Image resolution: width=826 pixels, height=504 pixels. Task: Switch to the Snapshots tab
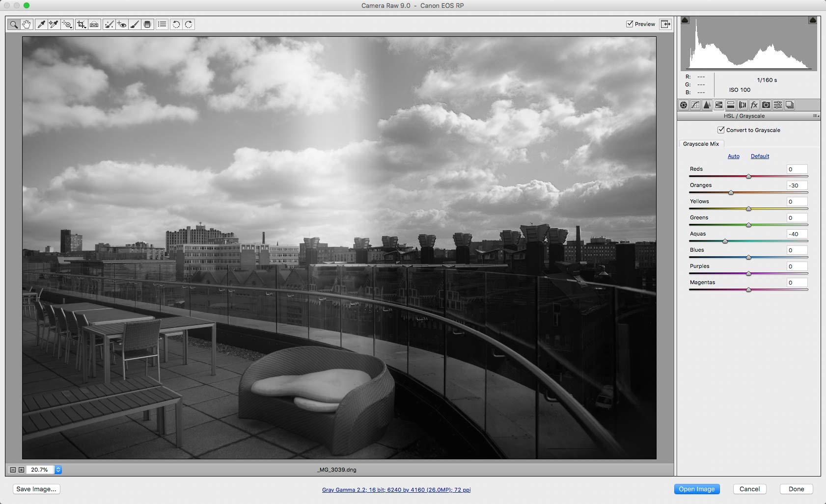pyautogui.click(x=790, y=105)
